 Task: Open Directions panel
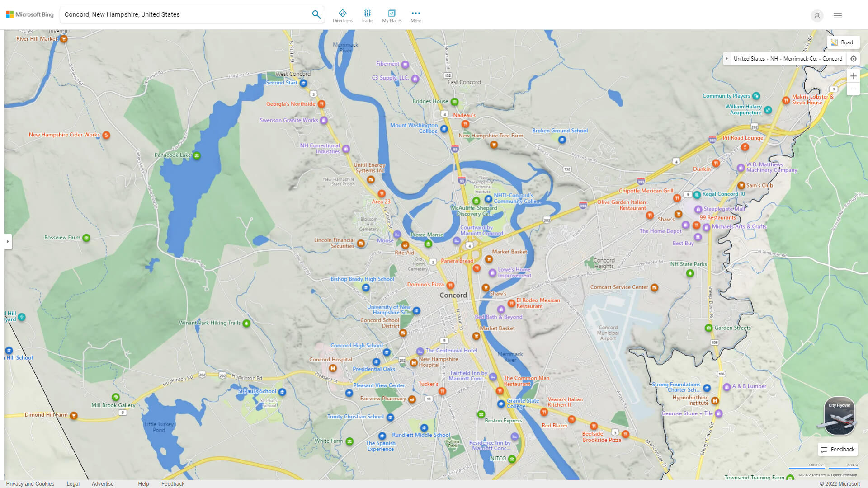342,16
